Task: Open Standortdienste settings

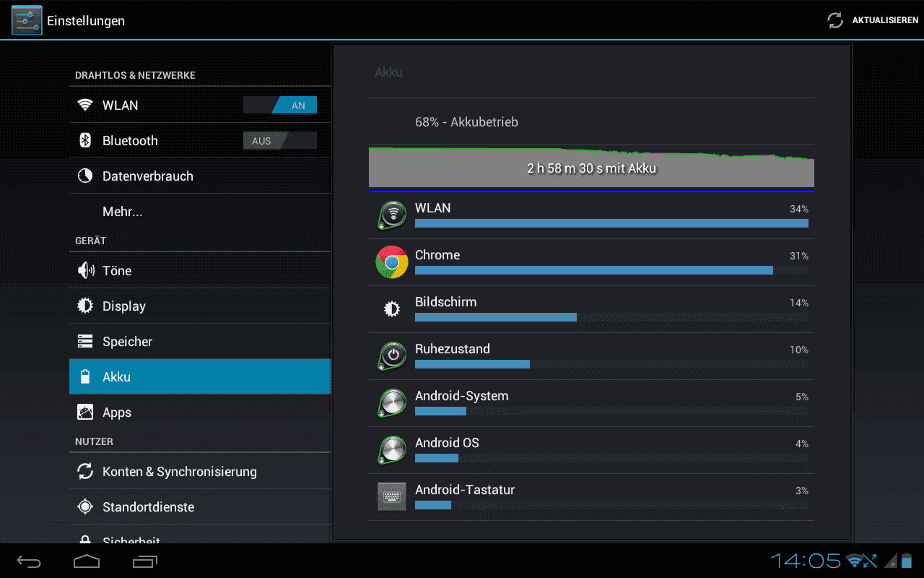Action: click(200, 507)
